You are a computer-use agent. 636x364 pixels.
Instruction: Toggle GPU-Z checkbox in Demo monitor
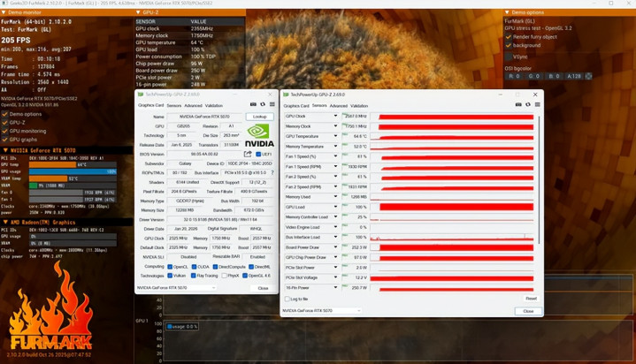(x=5, y=123)
